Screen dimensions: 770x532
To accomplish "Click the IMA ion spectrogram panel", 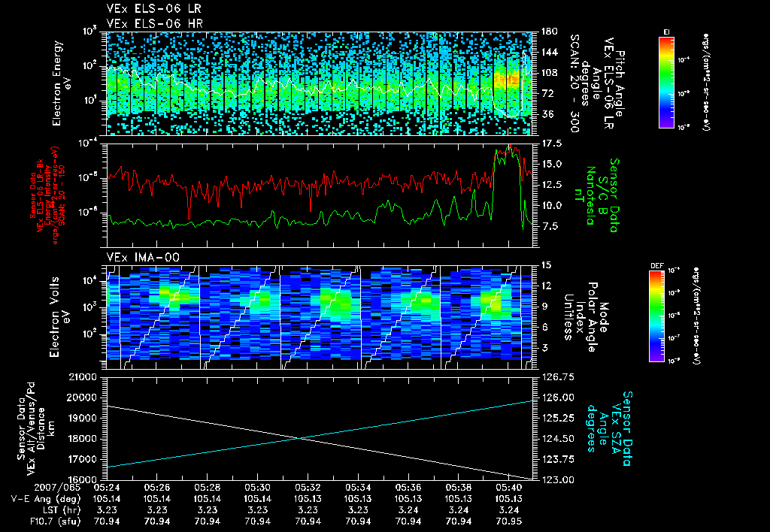I will (320, 317).
